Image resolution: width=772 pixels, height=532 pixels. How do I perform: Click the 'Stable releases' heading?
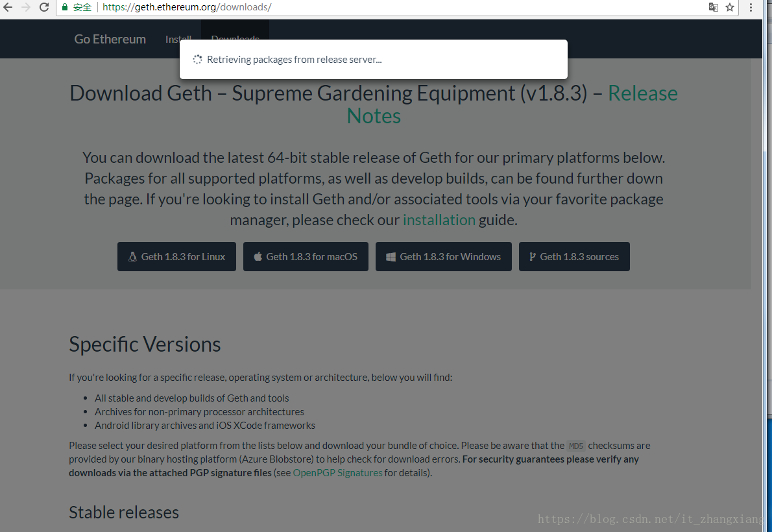coord(124,513)
